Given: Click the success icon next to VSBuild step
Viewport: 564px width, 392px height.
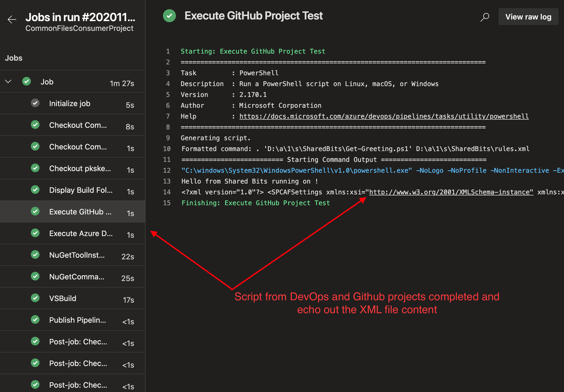Looking at the screenshot, I should (x=35, y=298).
